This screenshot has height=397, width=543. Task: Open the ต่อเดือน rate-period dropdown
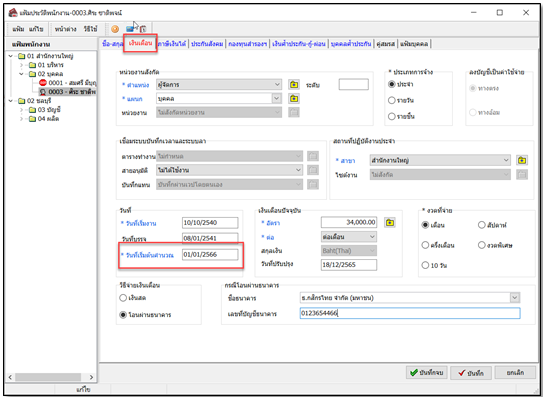click(x=349, y=237)
